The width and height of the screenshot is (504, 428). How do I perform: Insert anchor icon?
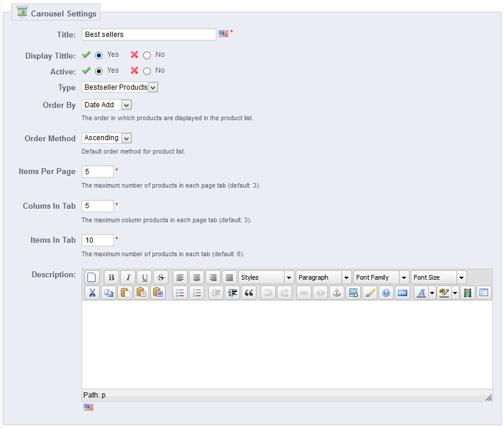coord(337,293)
